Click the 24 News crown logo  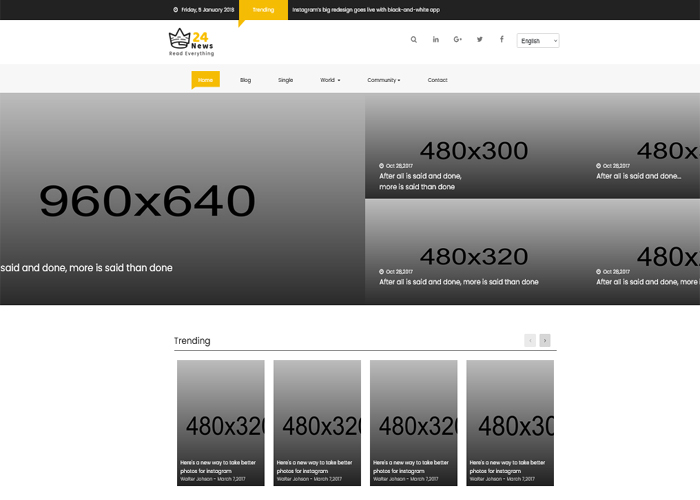pyautogui.click(x=191, y=42)
